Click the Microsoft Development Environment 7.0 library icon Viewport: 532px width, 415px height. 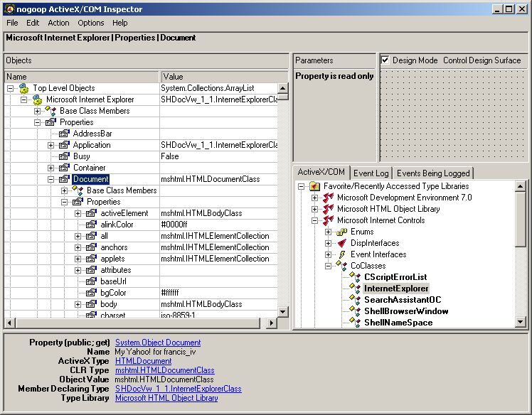coord(329,198)
